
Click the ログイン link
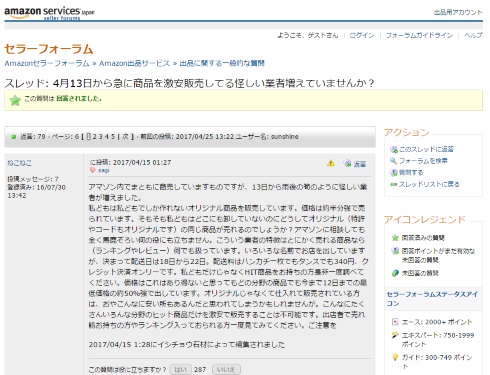[362, 35]
